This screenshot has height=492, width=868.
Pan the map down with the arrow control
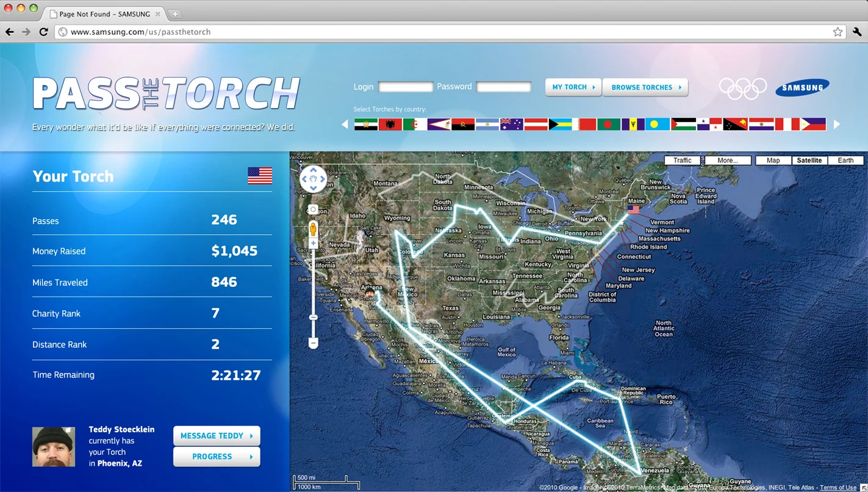click(313, 188)
